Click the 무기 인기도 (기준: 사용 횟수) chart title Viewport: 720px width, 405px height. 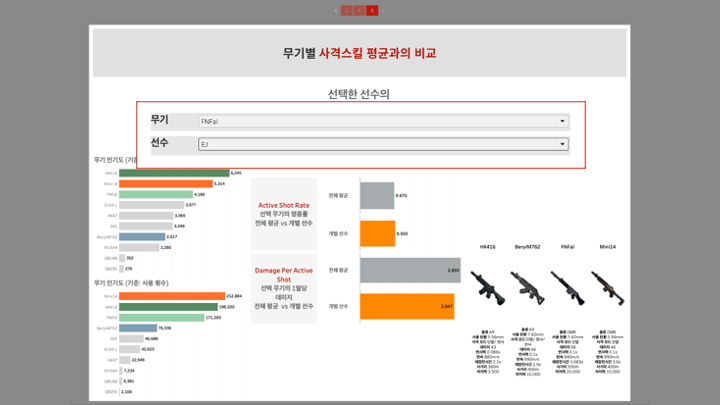click(131, 283)
